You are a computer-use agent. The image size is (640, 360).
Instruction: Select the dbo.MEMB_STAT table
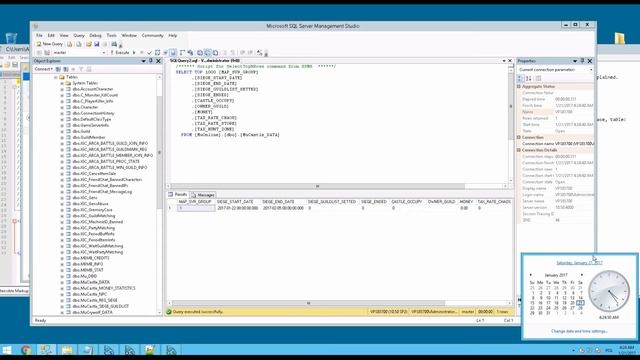pyautogui.click(x=88, y=270)
